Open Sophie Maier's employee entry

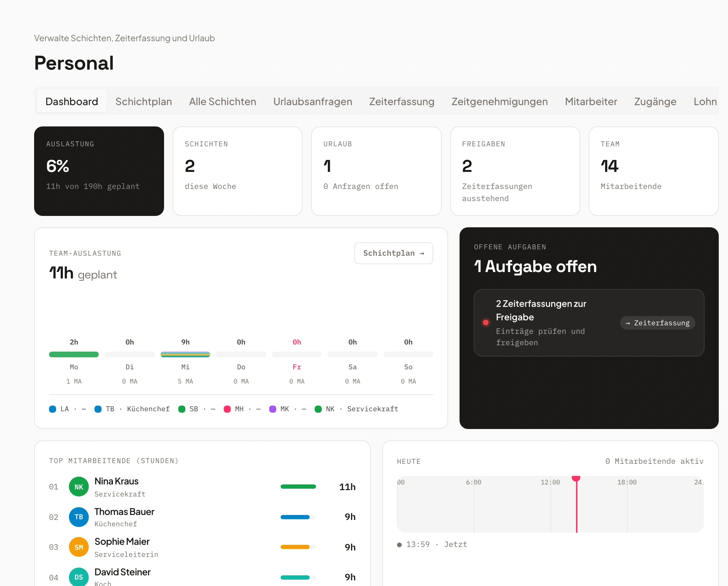[x=202, y=547]
